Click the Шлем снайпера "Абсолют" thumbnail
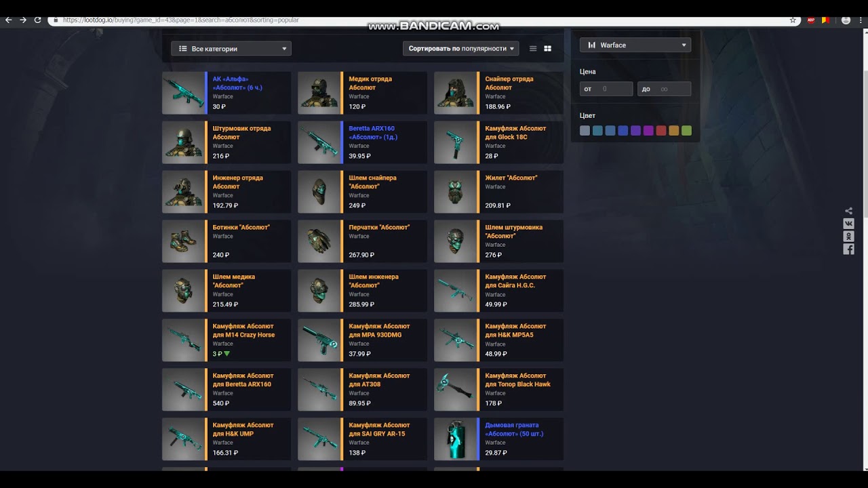 (x=319, y=192)
